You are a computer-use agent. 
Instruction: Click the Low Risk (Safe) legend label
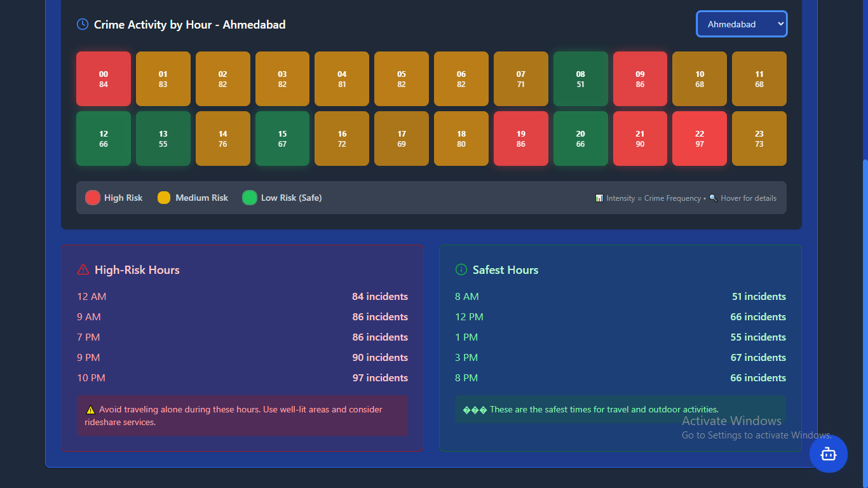click(x=291, y=198)
